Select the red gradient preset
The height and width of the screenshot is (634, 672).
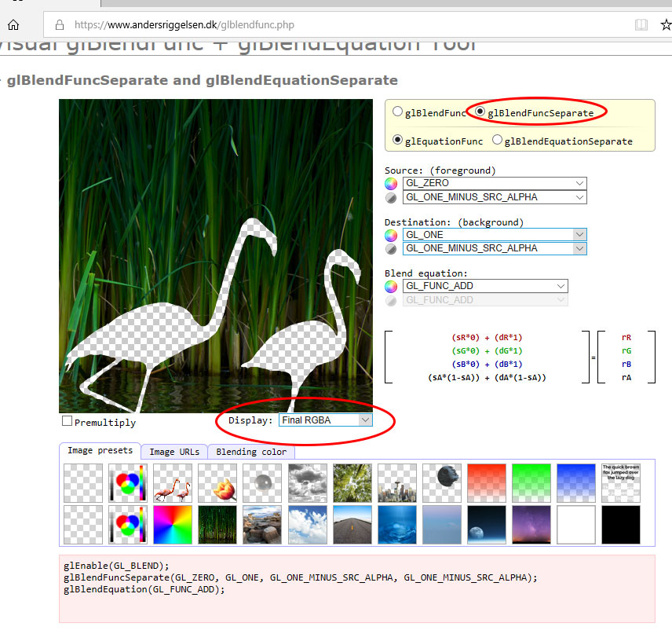tap(486, 483)
